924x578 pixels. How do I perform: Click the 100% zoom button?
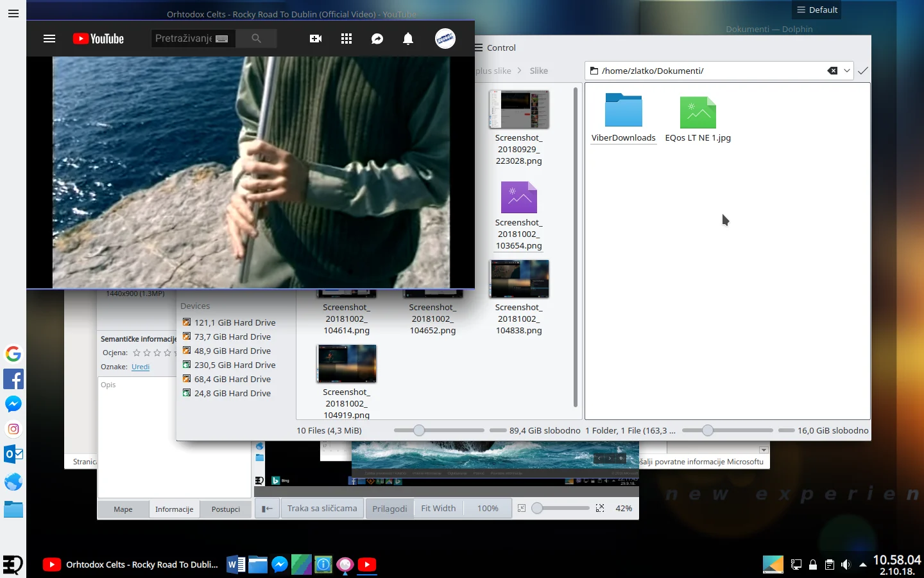pos(488,509)
